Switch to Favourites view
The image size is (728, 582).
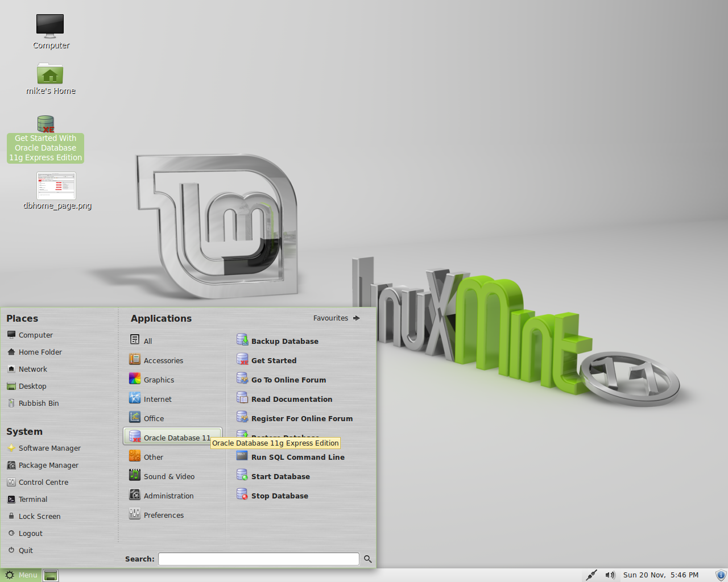(337, 318)
